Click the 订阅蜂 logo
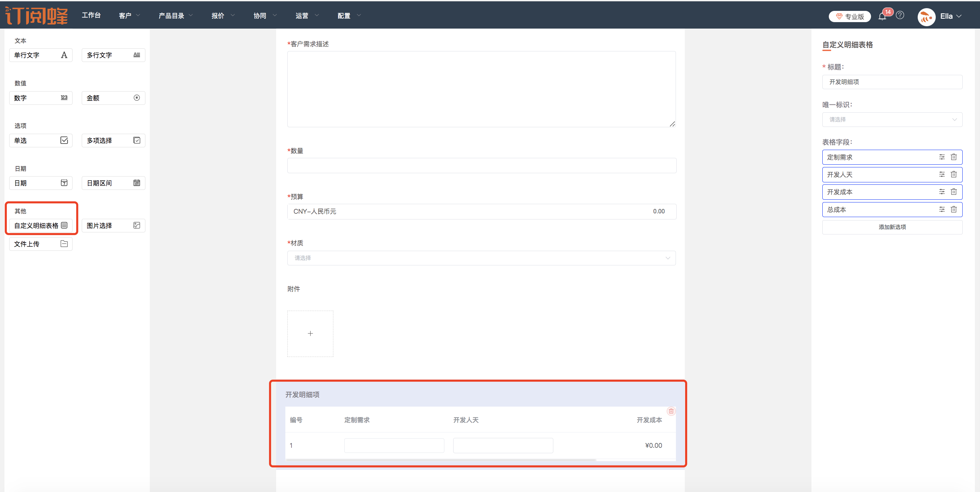The width and height of the screenshot is (980, 492). [x=37, y=16]
